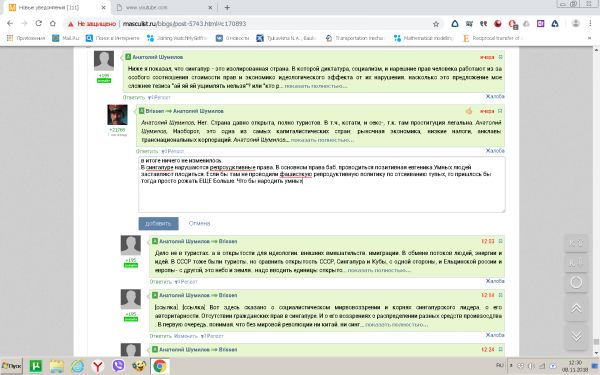The height and width of the screenshot is (375, 600).
Task: Open new browser tab with plus
Action: coord(227,7)
